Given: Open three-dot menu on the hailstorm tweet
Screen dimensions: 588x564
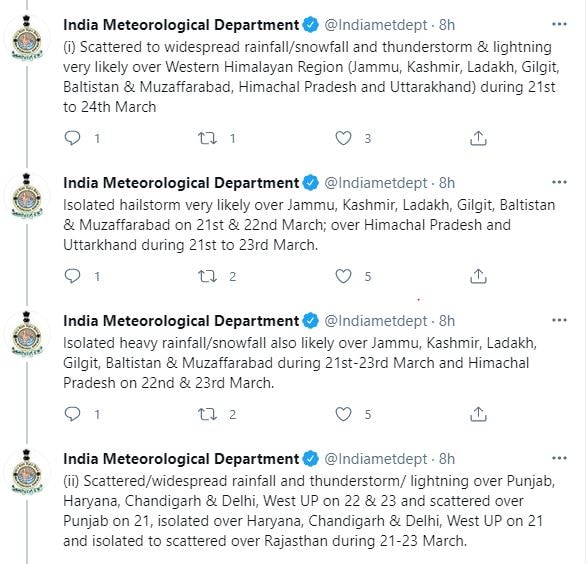Looking at the screenshot, I should coord(560,183).
